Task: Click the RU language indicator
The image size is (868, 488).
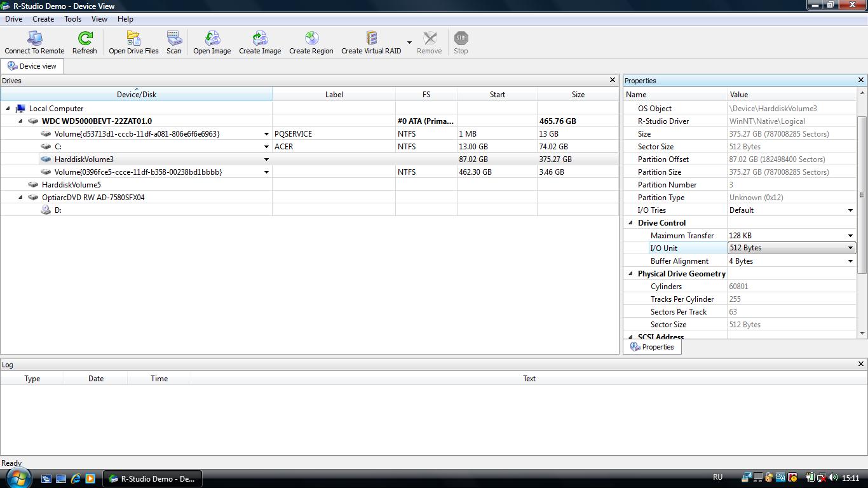Action: pyautogui.click(x=717, y=477)
